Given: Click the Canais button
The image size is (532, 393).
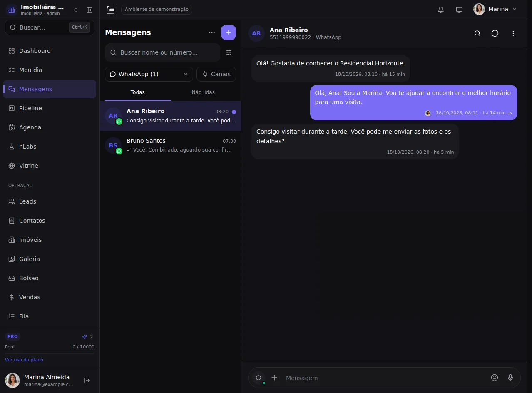Looking at the screenshot, I should click(216, 74).
